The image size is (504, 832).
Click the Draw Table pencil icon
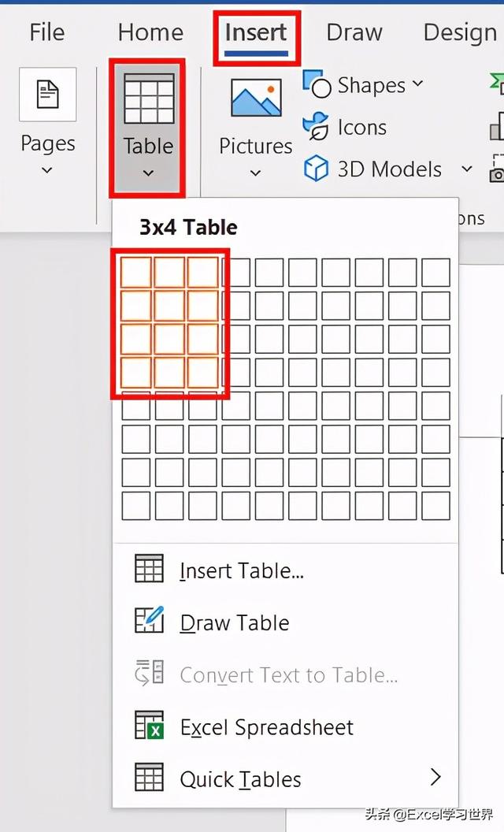tap(149, 620)
